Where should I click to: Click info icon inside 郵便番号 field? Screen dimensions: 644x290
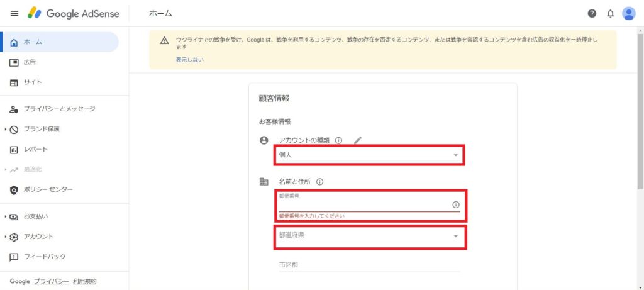pyautogui.click(x=455, y=205)
